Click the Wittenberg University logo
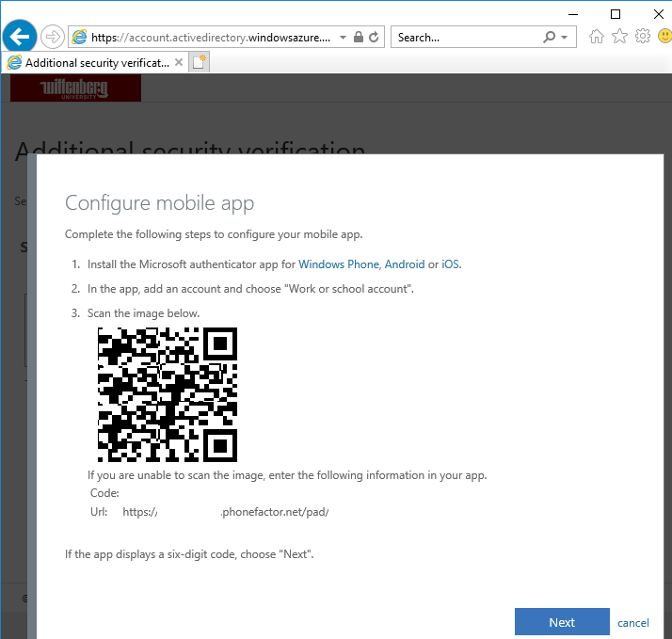Screen dimensions: 672x639 point(75,88)
